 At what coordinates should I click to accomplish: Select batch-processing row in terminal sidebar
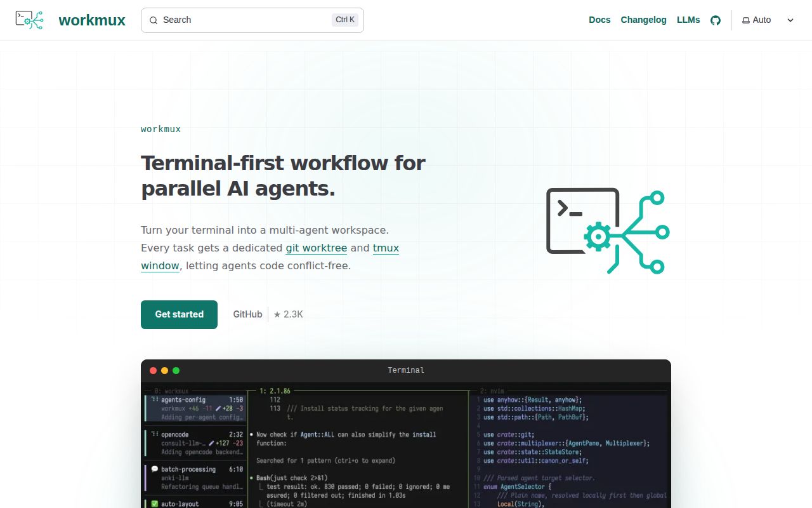[x=195, y=478]
